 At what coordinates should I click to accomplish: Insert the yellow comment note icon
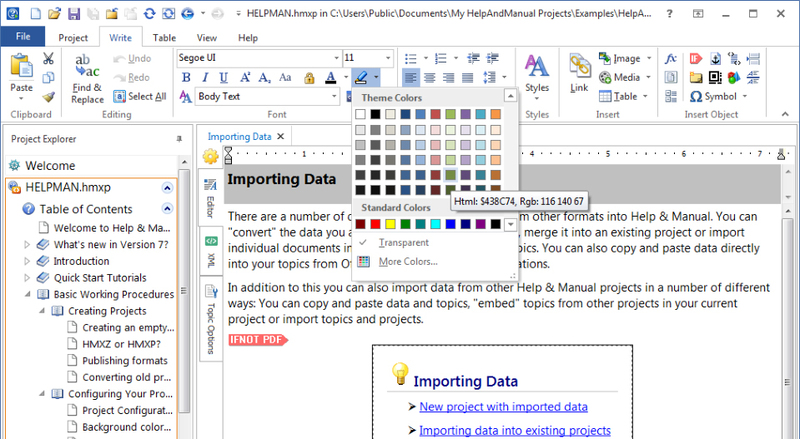coord(696,78)
